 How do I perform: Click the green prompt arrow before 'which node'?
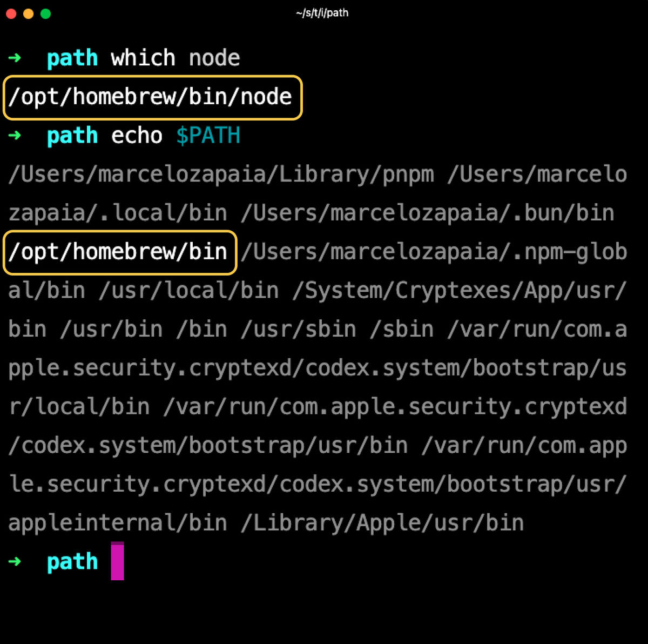tap(15, 57)
